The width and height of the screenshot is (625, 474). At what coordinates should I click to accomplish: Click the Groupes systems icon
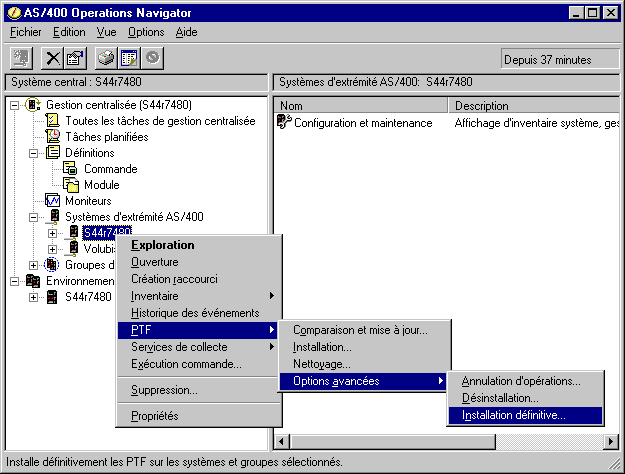(x=52, y=265)
